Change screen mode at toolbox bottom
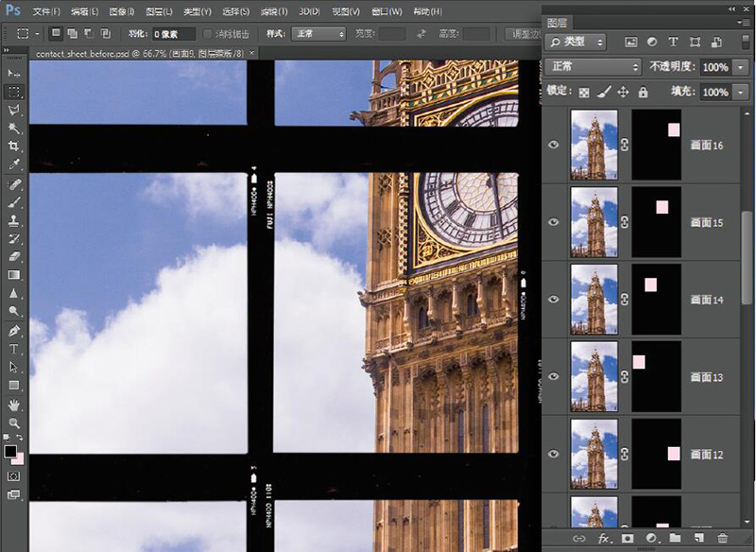756x552 pixels. coord(13,494)
